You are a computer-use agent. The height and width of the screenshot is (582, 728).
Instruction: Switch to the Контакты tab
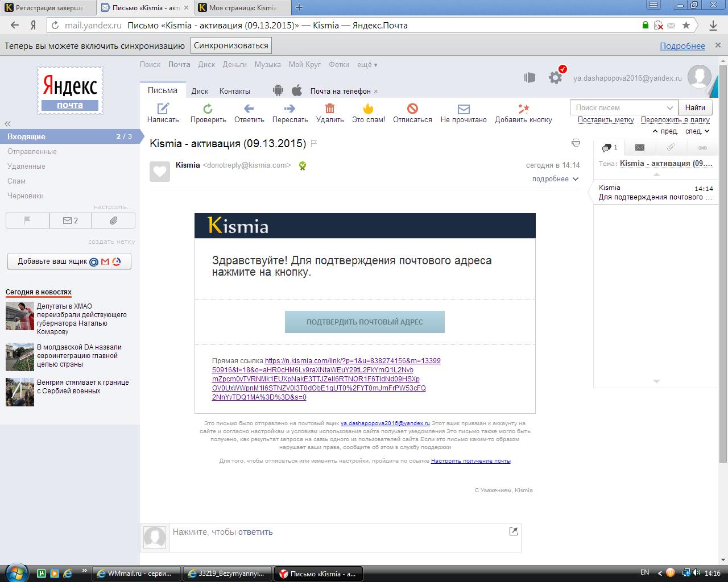[x=235, y=91]
